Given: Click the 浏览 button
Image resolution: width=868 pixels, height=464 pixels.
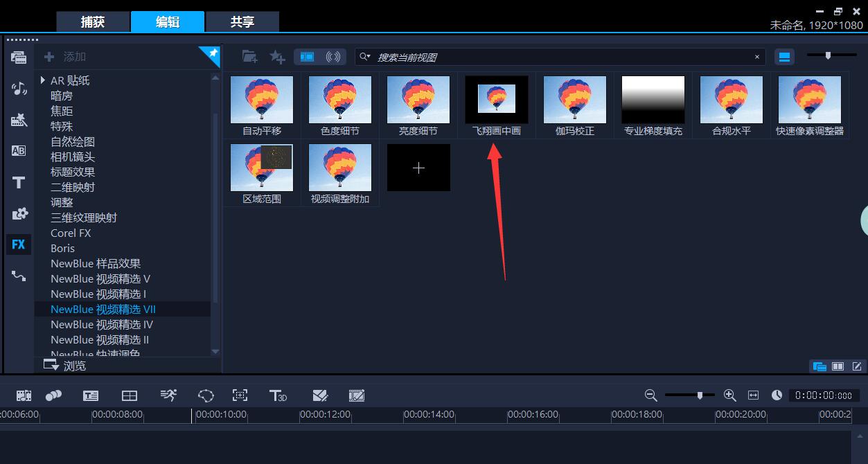Looking at the screenshot, I should coord(65,366).
